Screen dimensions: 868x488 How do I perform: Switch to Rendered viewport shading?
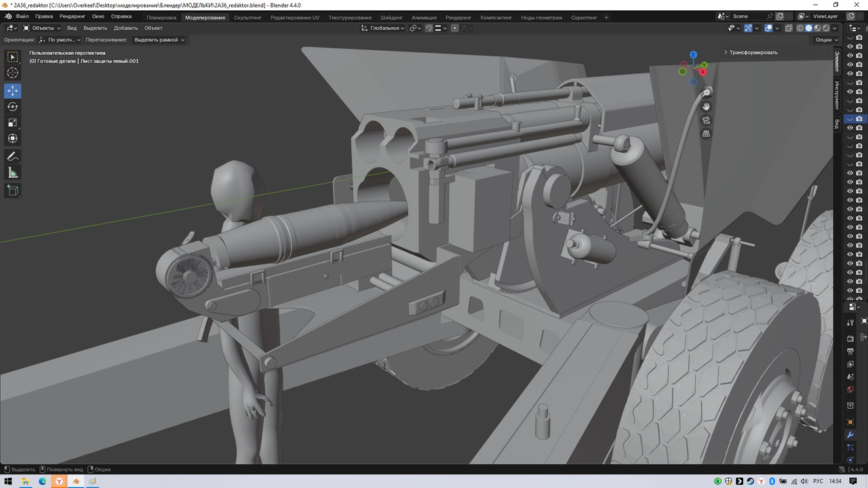tap(825, 28)
